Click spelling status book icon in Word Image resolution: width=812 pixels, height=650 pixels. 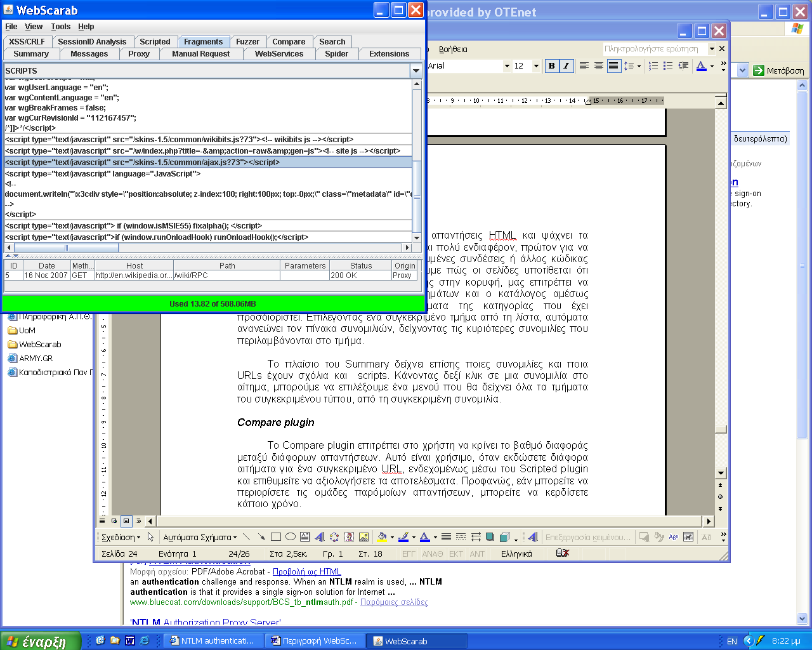(562, 554)
